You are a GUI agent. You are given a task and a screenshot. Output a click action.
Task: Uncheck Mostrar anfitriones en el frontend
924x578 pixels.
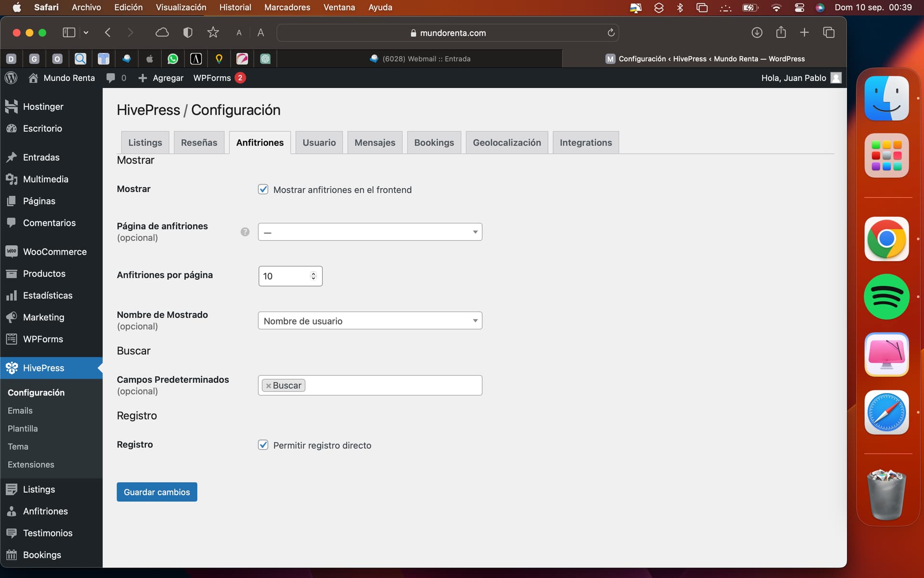[263, 189]
